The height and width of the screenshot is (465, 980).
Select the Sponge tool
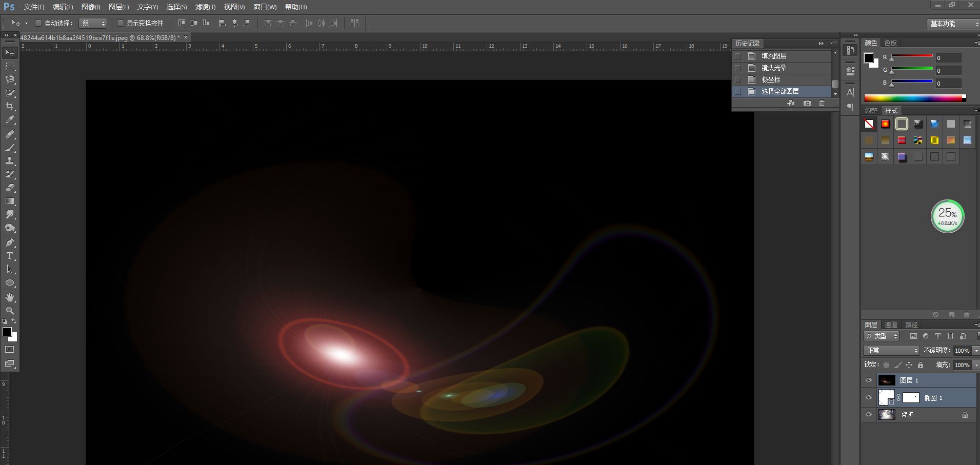pyautogui.click(x=10, y=228)
